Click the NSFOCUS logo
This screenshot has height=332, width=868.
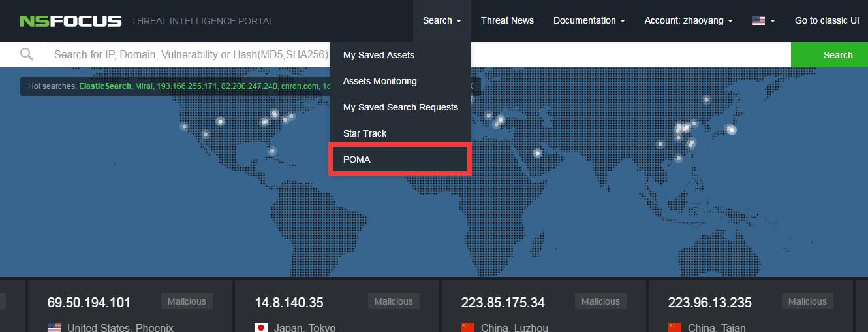[70, 21]
